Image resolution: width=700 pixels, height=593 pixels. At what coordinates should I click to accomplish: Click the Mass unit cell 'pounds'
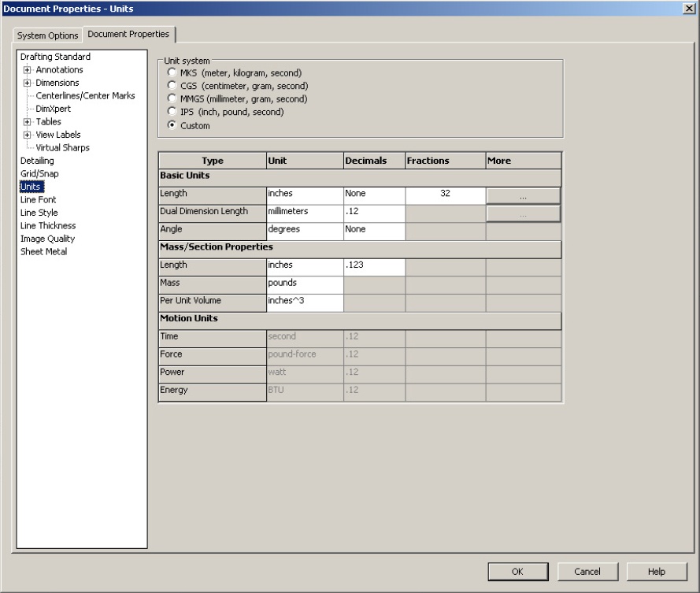coord(305,285)
